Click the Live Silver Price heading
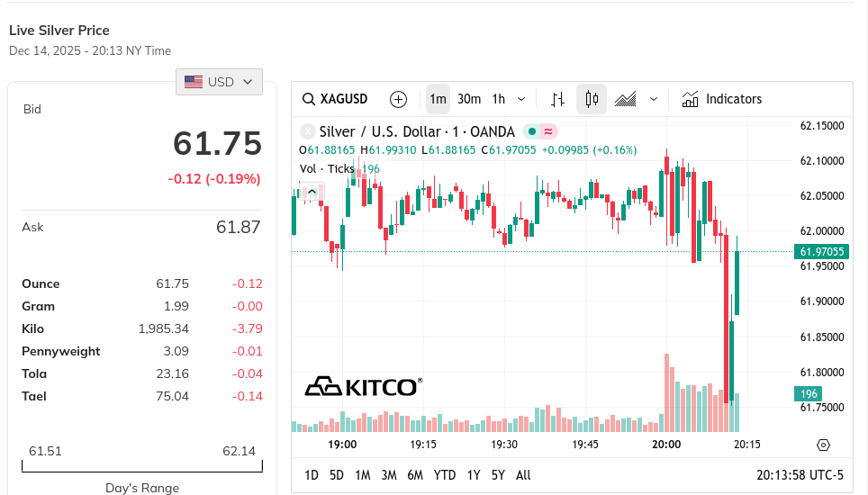Image resolution: width=868 pixels, height=495 pixels. (59, 31)
